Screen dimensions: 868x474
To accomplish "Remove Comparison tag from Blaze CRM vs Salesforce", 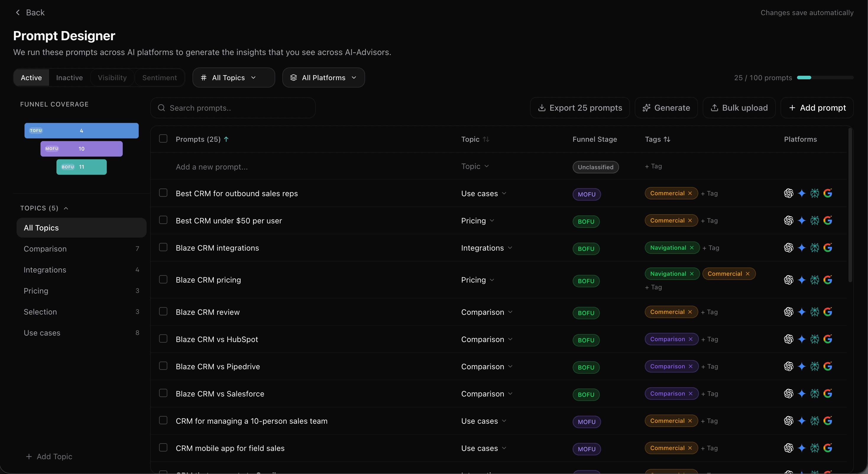I will point(690,394).
